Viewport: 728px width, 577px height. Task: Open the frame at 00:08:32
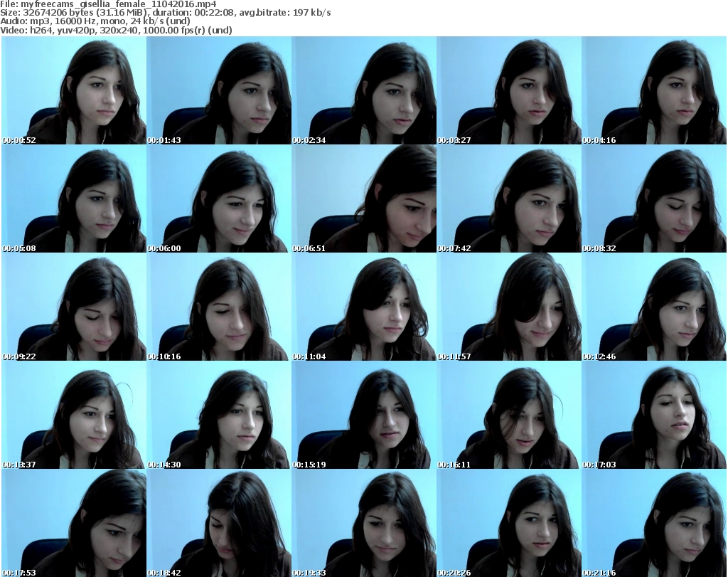pos(654,198)
